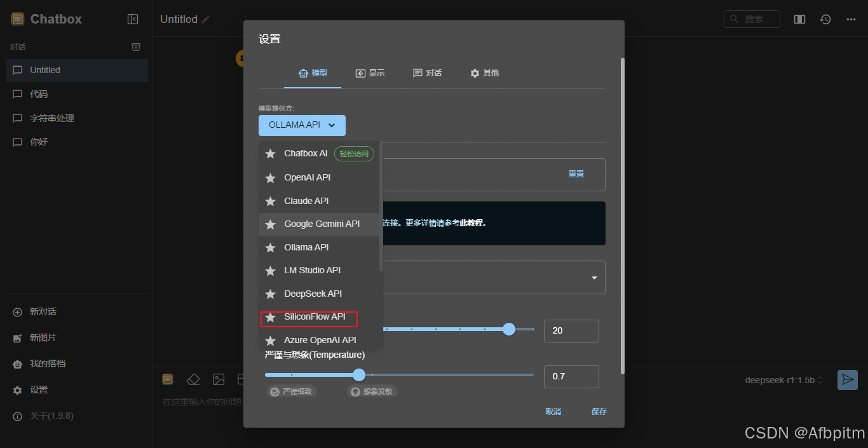Click the 重置 reset button
This screenshot has width=868, height=448.
[576, 174]
